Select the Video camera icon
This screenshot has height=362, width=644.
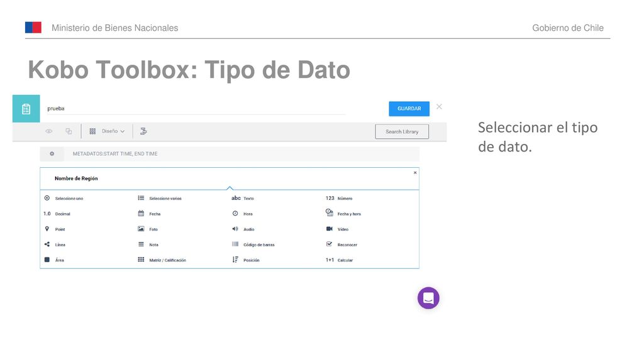[x=330, y=229]
